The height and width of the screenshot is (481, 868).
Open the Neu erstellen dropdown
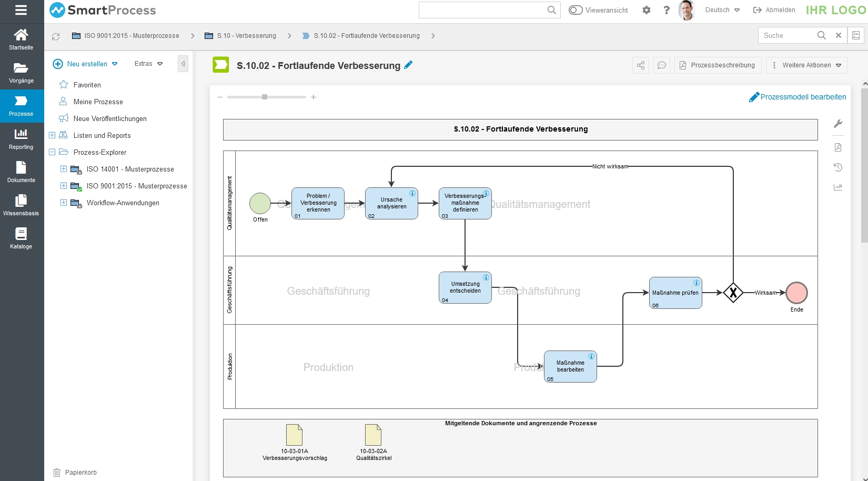(85, 64)
